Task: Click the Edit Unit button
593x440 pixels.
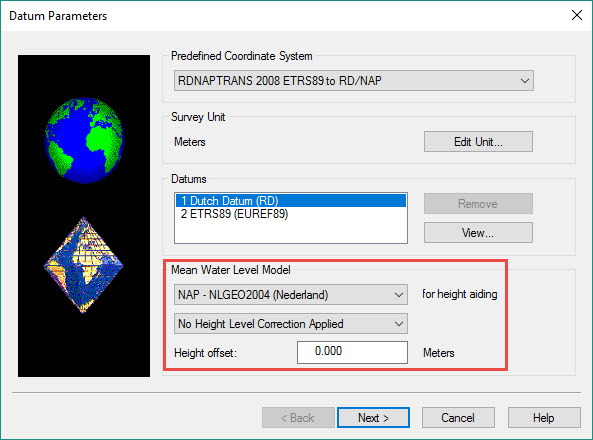Action: click(478, 142)
